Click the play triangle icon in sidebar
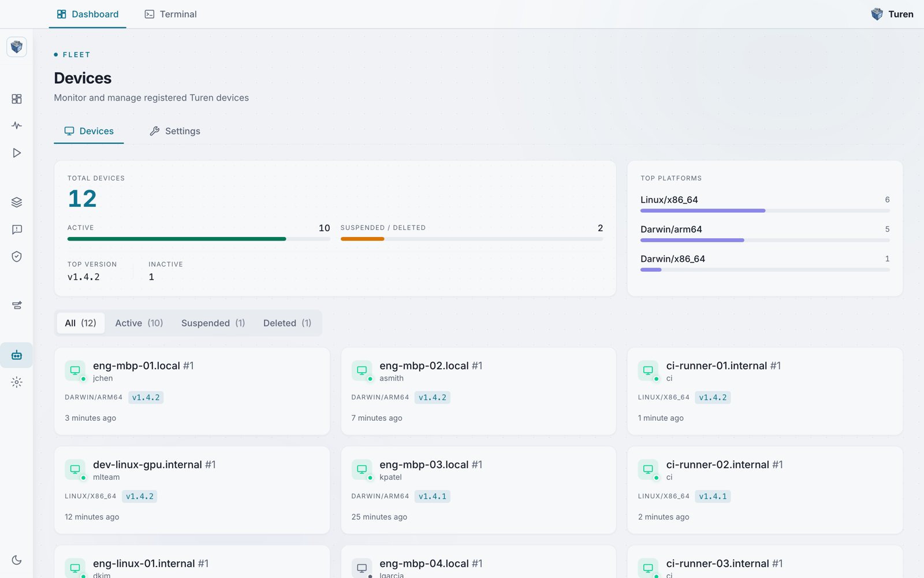The height and width of the screenshot is (578, 924). tap(17, 153)
